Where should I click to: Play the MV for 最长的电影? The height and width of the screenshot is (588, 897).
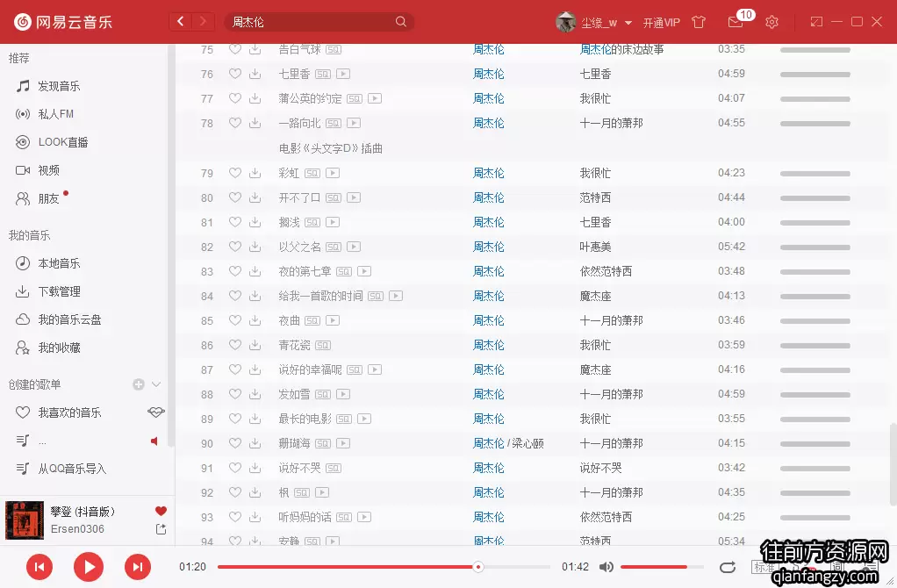(x=364, y=419)
